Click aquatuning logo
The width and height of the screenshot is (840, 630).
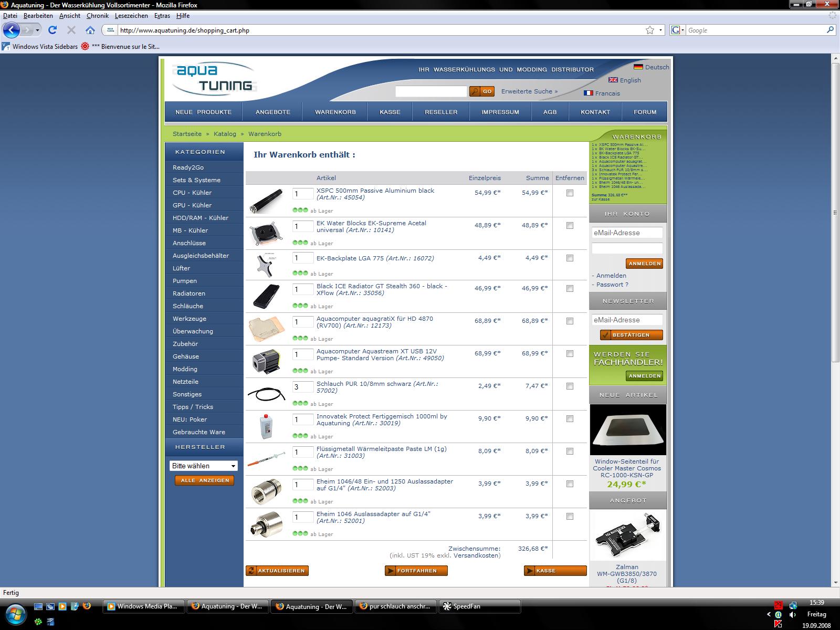[x=214, y=78]
